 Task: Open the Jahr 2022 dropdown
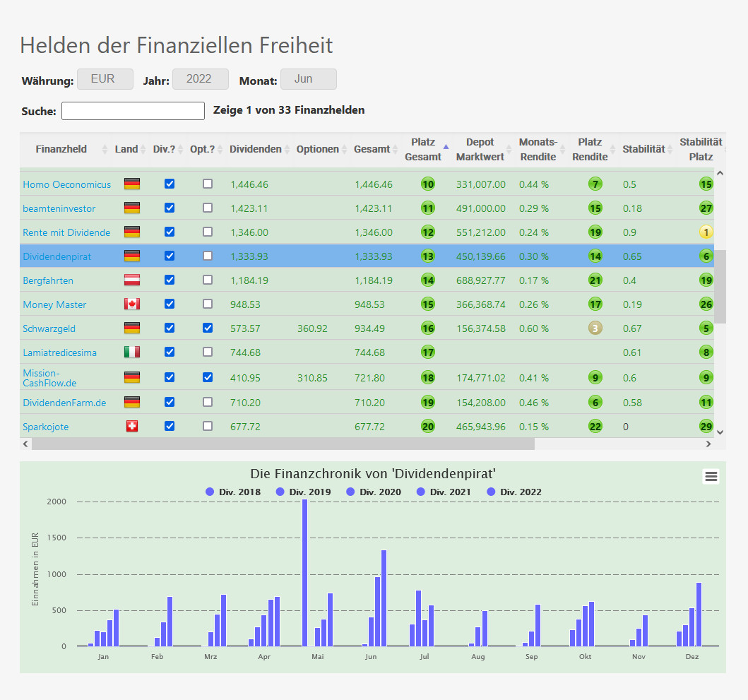coord(200,79)
